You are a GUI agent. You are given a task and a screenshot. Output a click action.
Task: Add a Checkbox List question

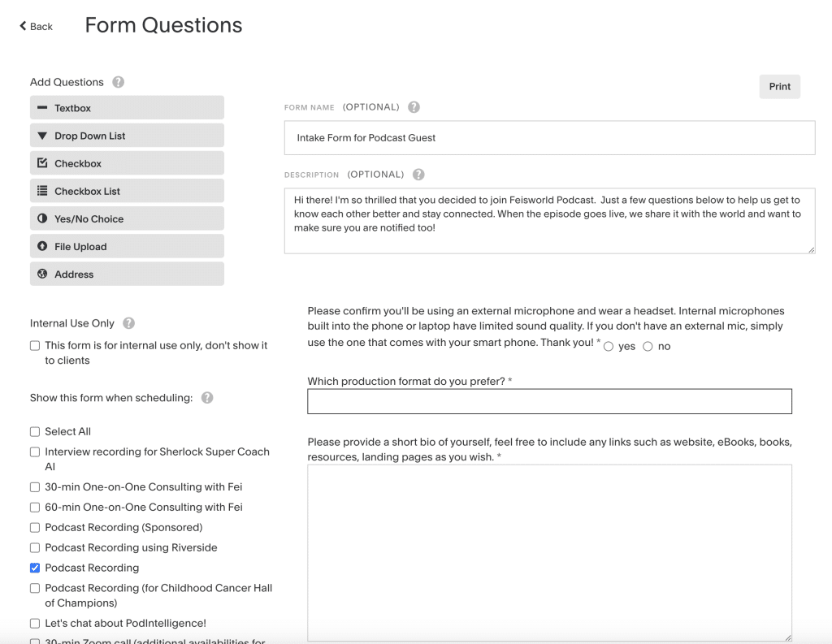coord(127,191)
